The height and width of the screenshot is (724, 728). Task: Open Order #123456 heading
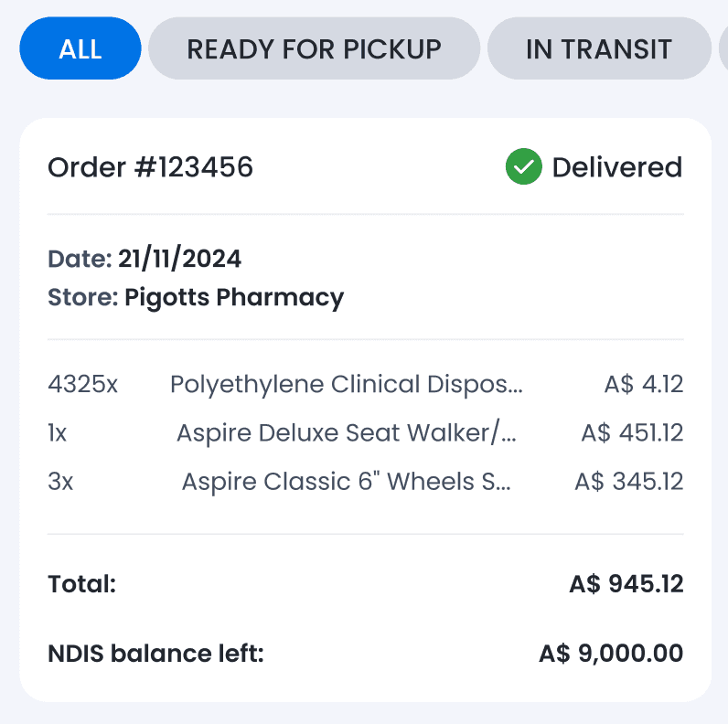coord(150,167)
